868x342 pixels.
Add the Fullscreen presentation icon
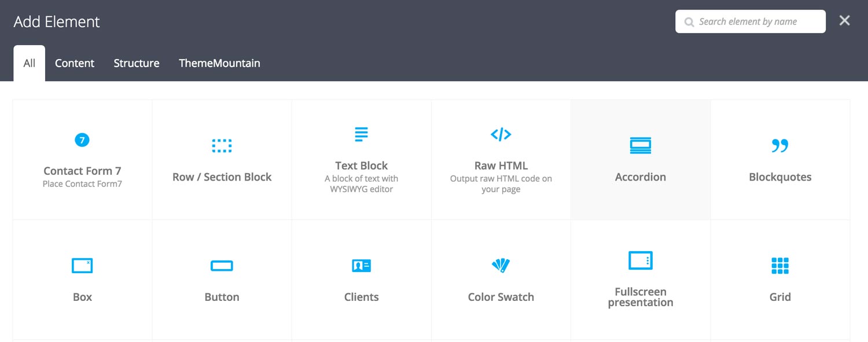pos(641,260)
